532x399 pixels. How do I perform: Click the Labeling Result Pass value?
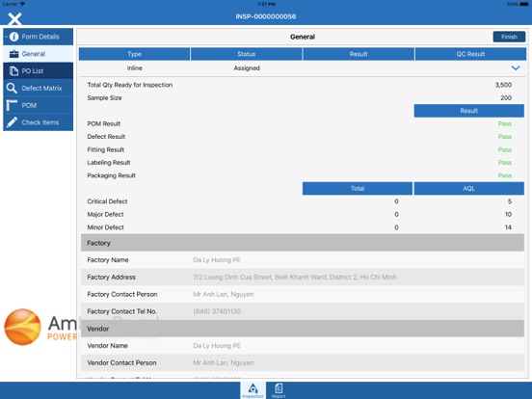coord(505,163)
